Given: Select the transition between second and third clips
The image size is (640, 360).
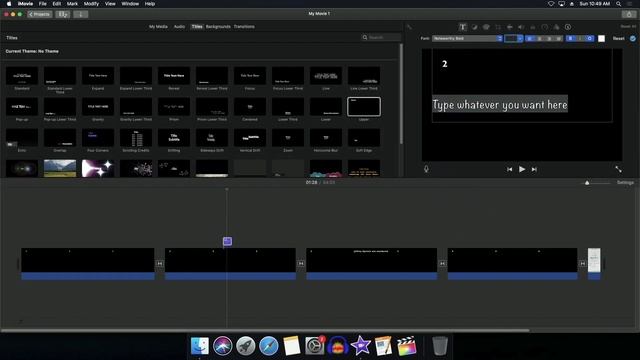Looking at the screenshot, I should point(301,264).
